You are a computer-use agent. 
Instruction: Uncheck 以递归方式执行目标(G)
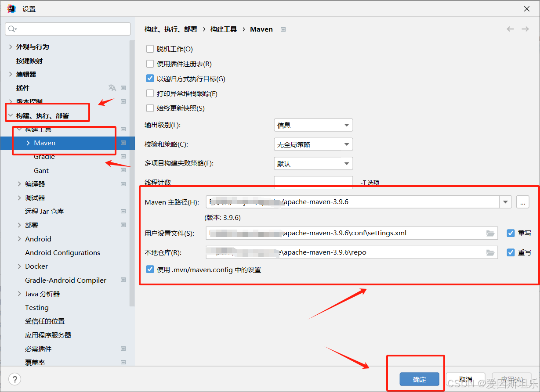click(150, 79)
